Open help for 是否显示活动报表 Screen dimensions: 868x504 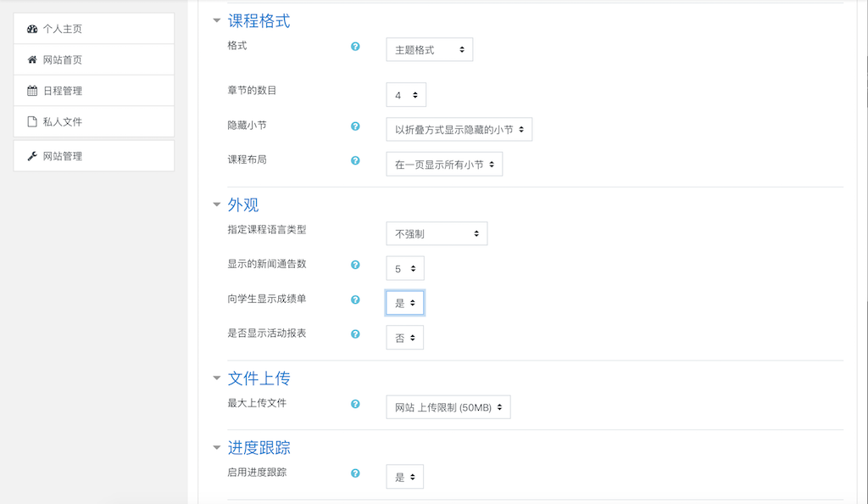[355, 334]
